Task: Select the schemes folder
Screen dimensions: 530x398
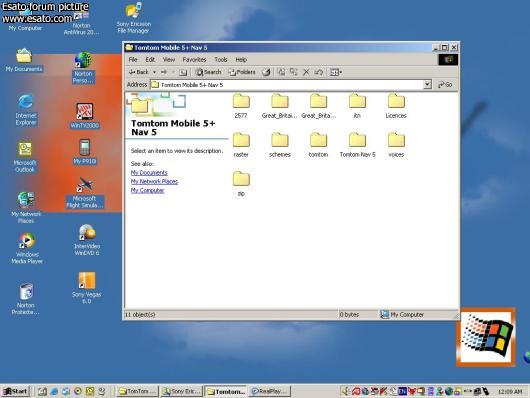Action: point(280,145)
